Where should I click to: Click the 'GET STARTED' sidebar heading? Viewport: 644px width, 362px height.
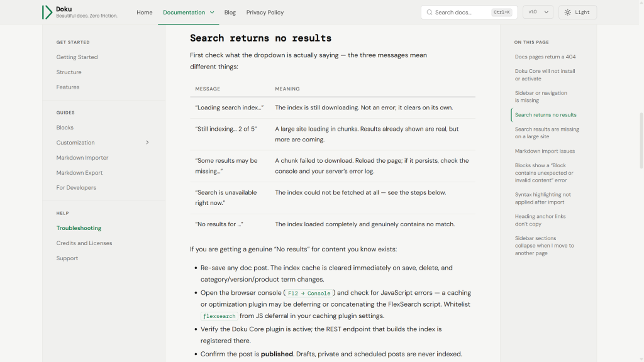[x=73, y=42]
